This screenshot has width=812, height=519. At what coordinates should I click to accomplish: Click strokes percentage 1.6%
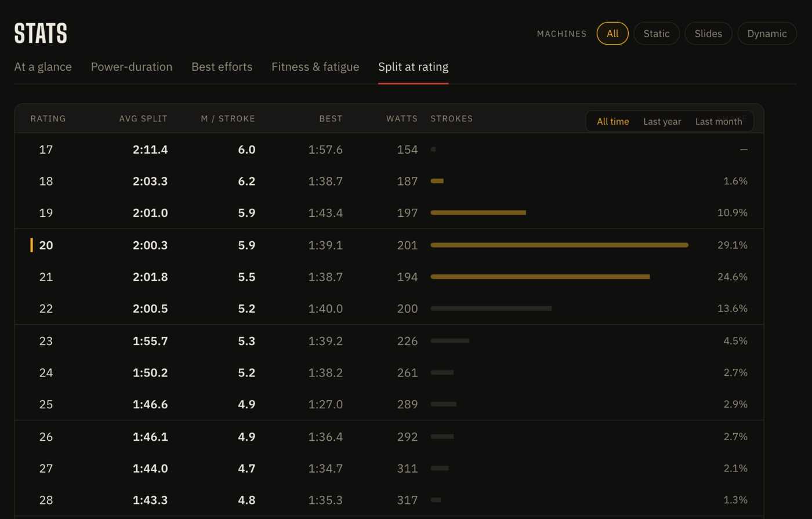point(735,181)
